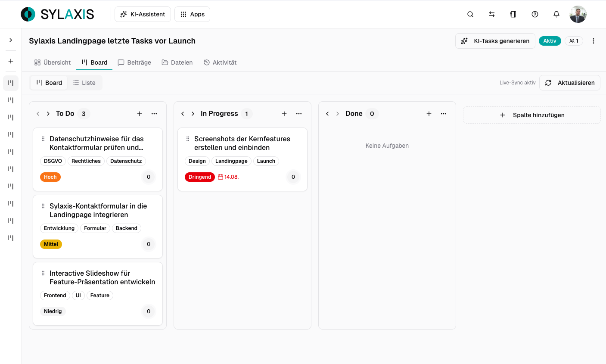
Task: Select the Board tab
Action: [x=94, y=62]
